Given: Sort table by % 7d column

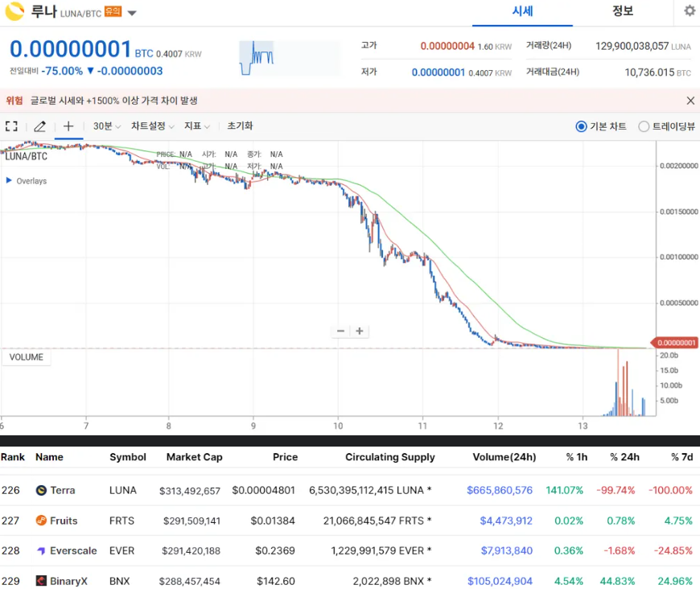Looking at the screenshot, I should (x=681, y=457).
